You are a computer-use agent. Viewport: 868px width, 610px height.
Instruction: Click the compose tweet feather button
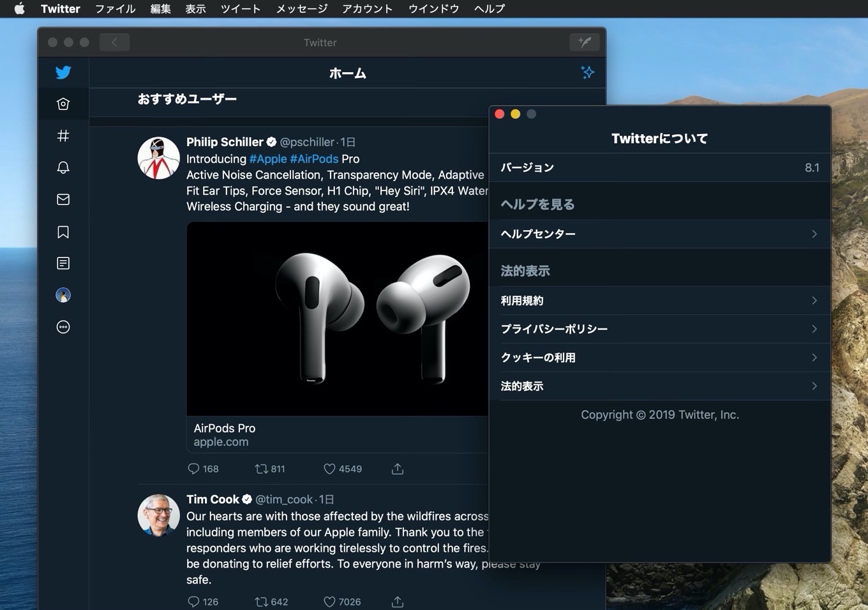585,42
